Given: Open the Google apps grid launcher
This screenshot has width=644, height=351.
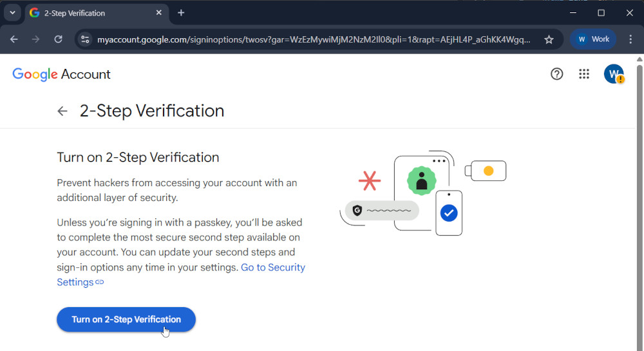Looking at the screenshot, I should point(584,74).
